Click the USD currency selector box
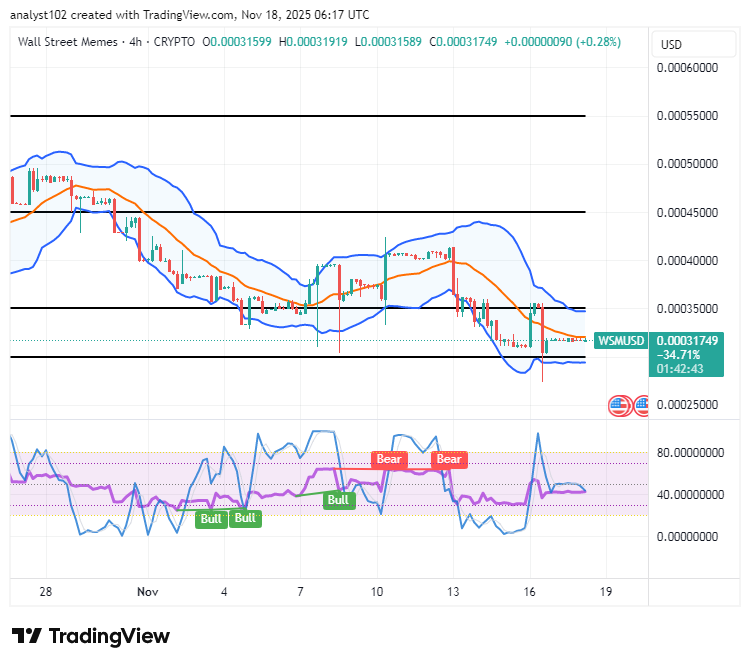The width and height of the screenshot is (750, 666). pos(694,44)
